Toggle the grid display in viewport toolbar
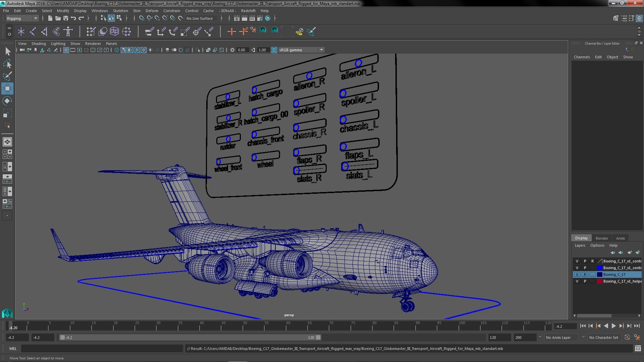Viewport: 644px width, 362px height. click(66, 50)
